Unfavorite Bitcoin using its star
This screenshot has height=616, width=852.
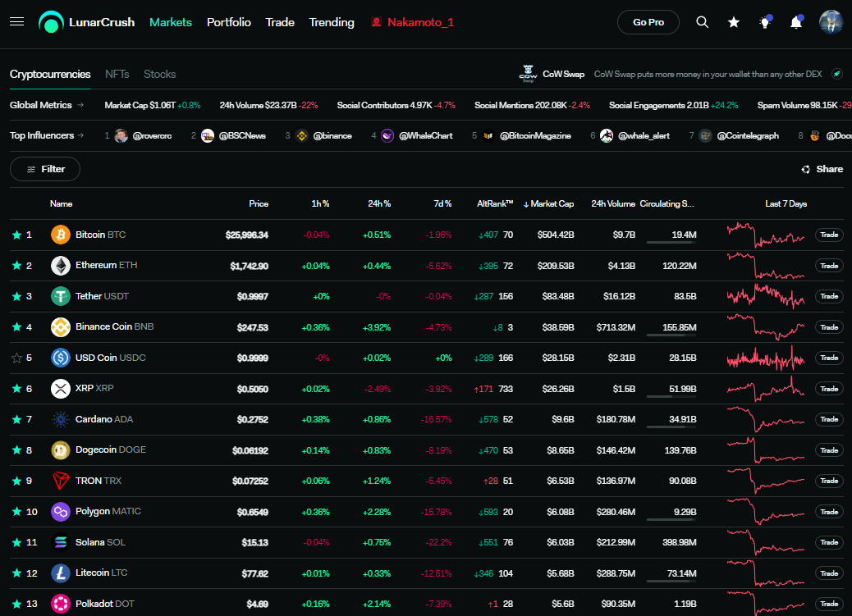(17, 235)
